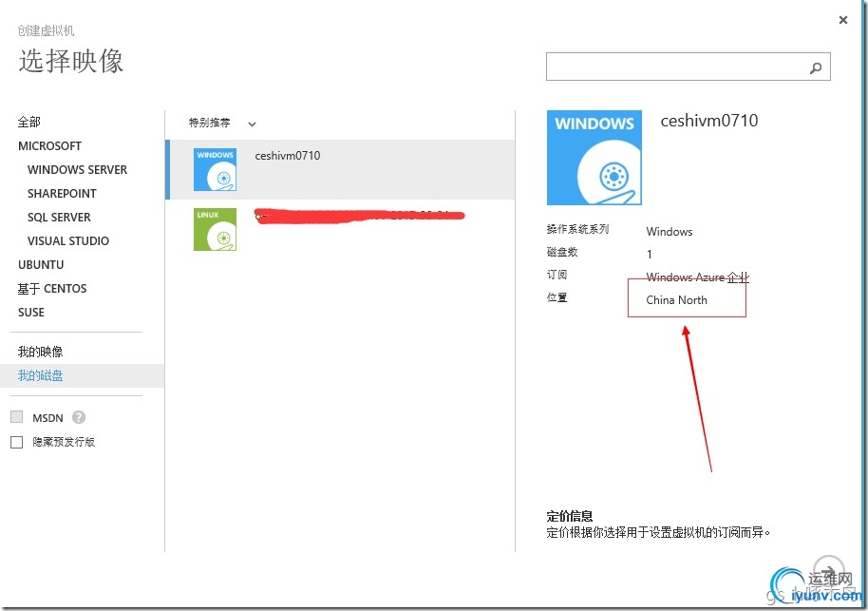Click the China North location value

[x=676, y=300]
